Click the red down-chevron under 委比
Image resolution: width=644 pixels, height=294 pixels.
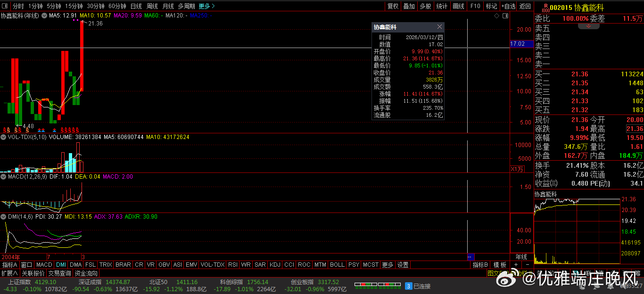(x=588, y=26)
